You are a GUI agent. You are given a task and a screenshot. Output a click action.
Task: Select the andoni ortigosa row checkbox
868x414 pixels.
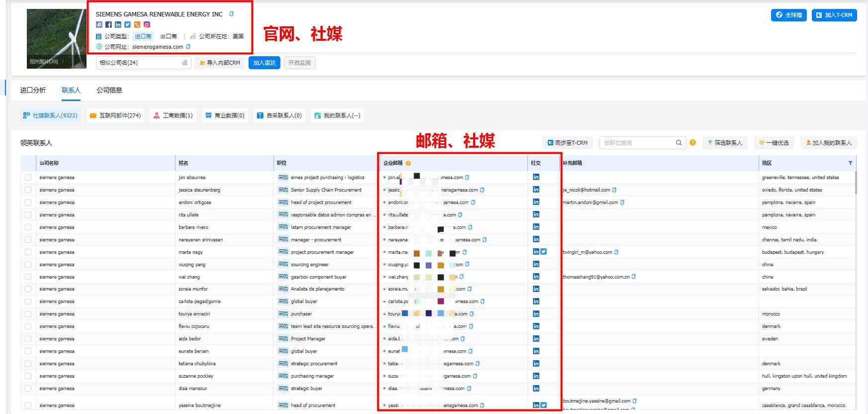28,202
